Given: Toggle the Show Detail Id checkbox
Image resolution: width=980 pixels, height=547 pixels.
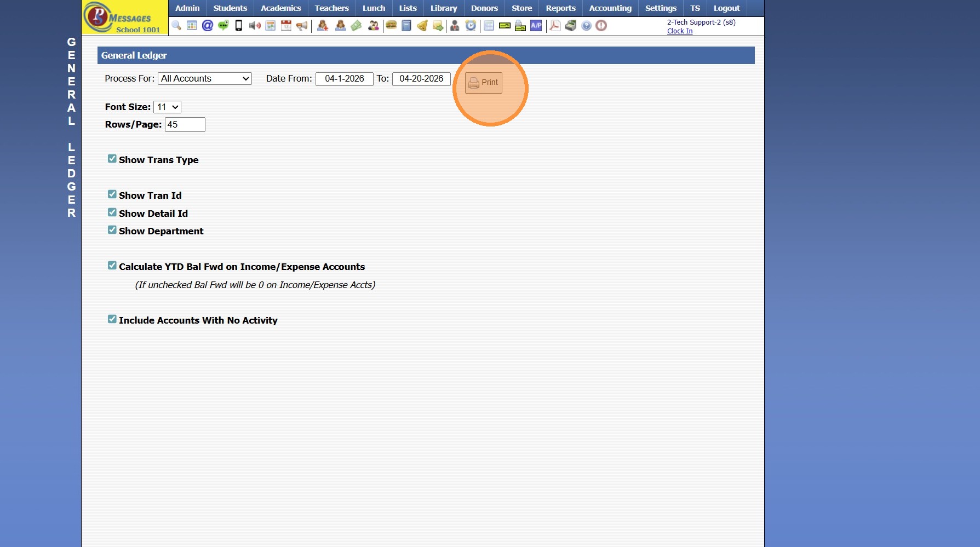Looking at the screenshot, I should click(x=112, y=212).
